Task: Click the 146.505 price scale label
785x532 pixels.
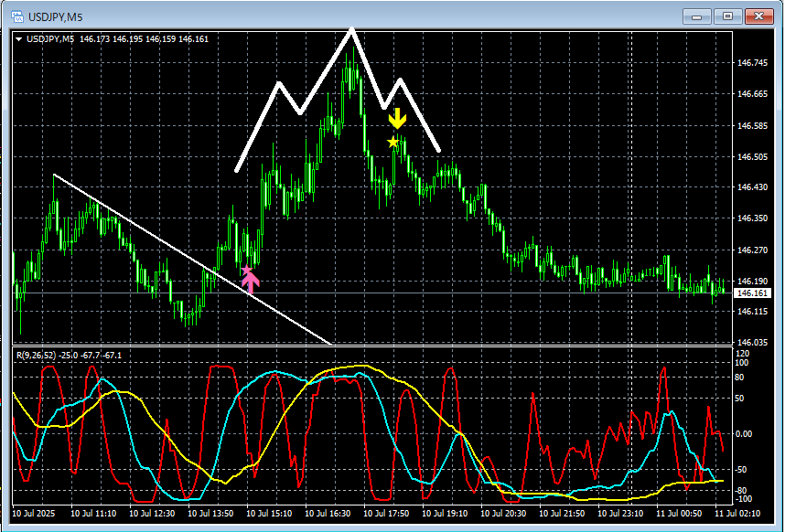Action: [x=752, y=156]
